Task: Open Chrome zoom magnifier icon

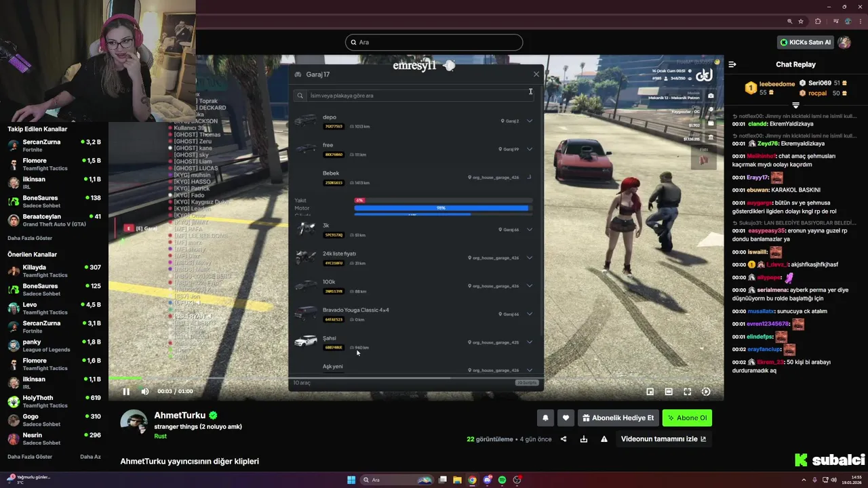Action: 789,21
